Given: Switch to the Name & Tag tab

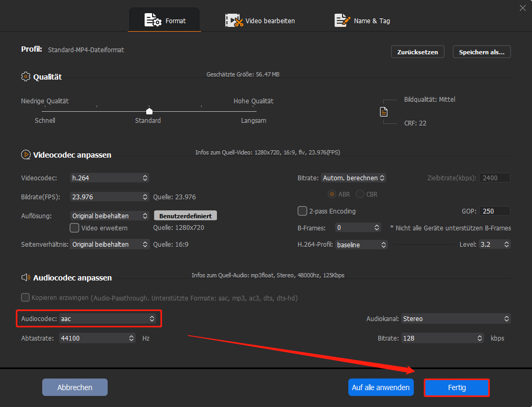Looking at the screenshot, I should (362, 20).
